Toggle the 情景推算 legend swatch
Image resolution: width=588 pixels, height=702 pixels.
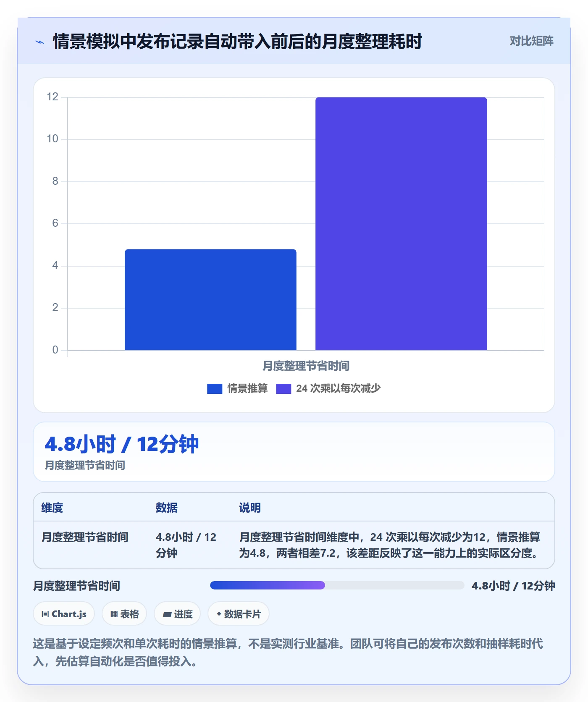click(x=215, y=389)
